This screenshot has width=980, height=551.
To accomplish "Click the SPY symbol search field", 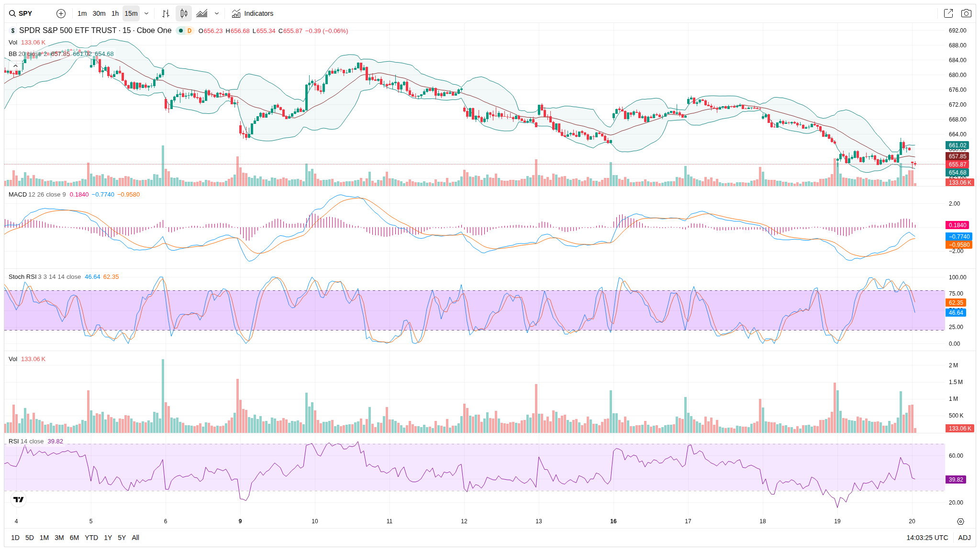I will [x=26, y=13].
